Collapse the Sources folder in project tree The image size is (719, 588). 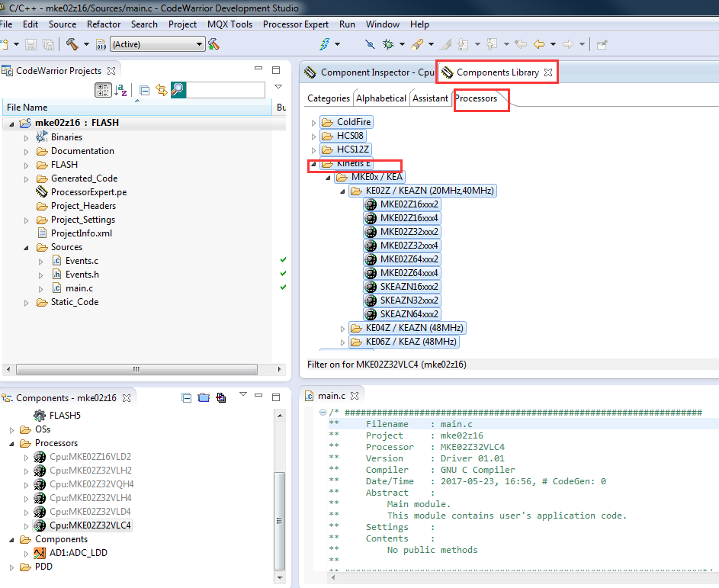tap(26, 247)
